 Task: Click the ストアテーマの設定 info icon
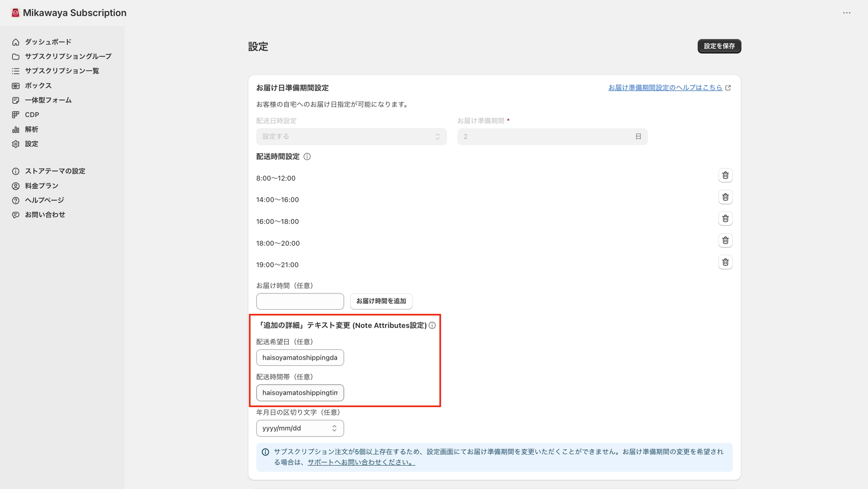[16, 171]
